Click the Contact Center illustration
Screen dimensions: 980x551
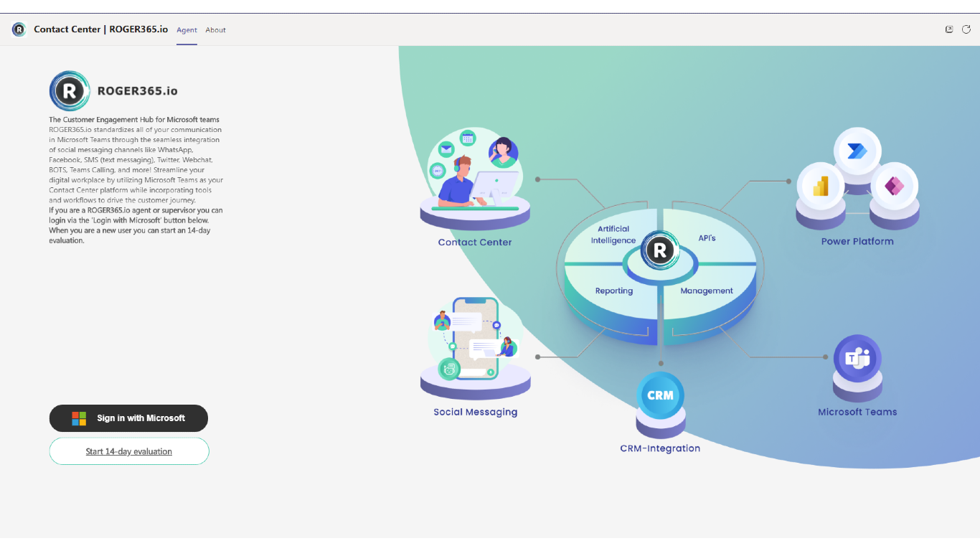pos(475,178)
